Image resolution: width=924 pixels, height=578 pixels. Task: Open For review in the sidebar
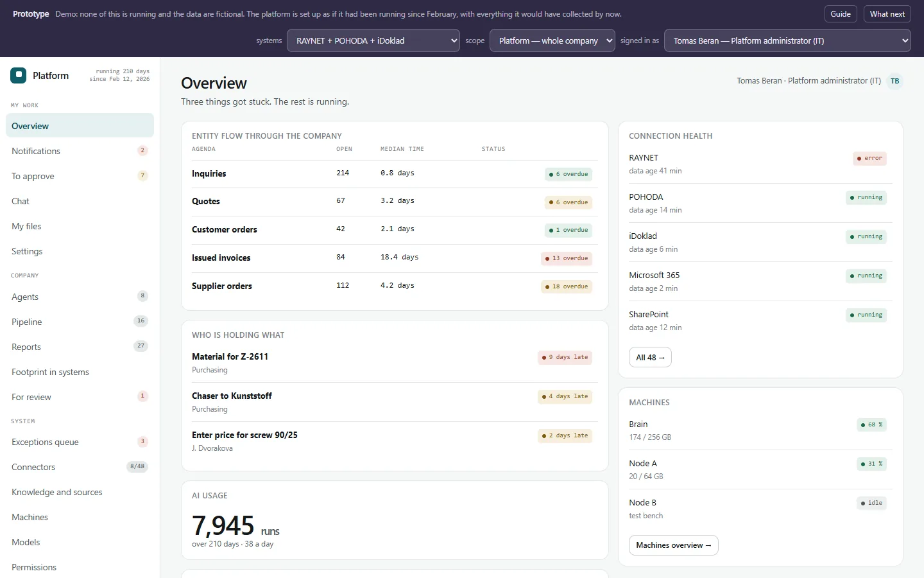coord(80,397)
